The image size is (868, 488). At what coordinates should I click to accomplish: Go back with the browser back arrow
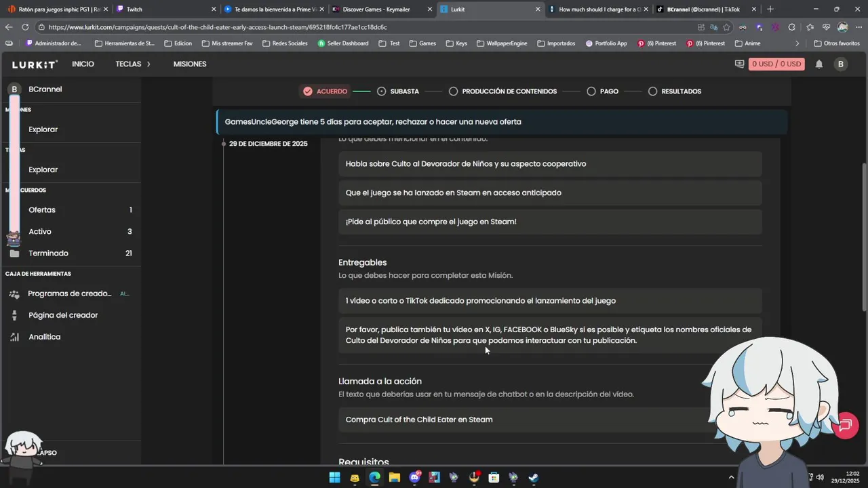8,27
